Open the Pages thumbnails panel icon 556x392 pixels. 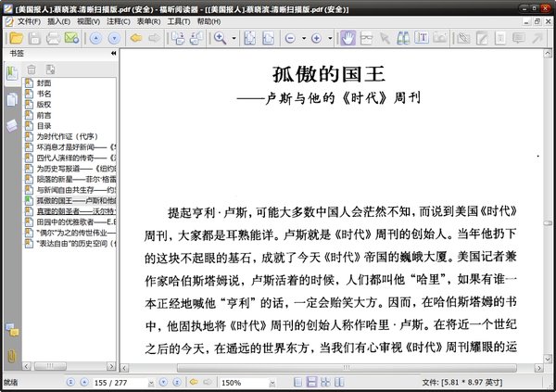pyautogui.click(x=12, y=100)
